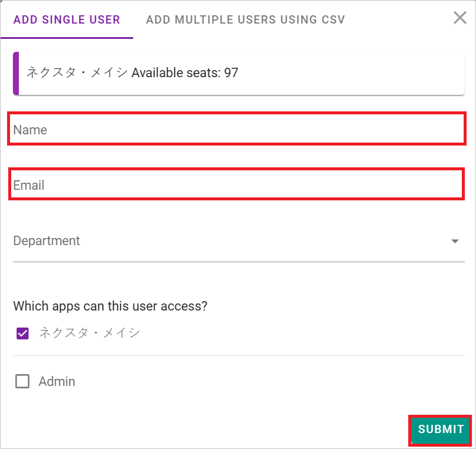Uncheck the ネクスタ・メイシ app access checkbox

22,333
